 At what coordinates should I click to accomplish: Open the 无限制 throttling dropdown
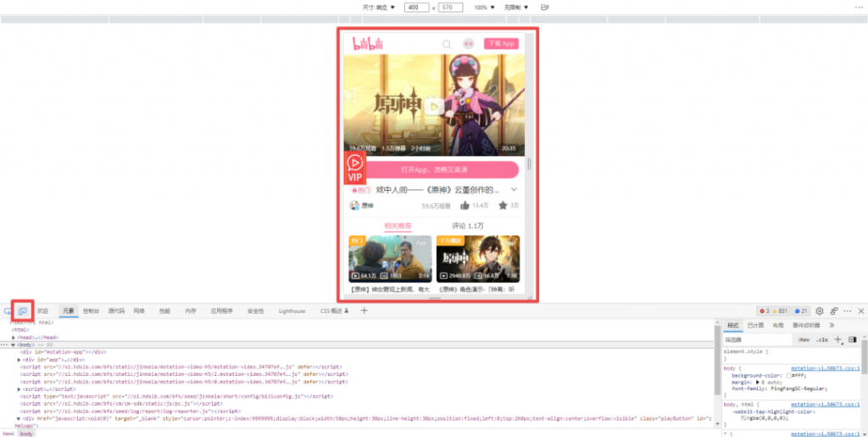[516, 7]
